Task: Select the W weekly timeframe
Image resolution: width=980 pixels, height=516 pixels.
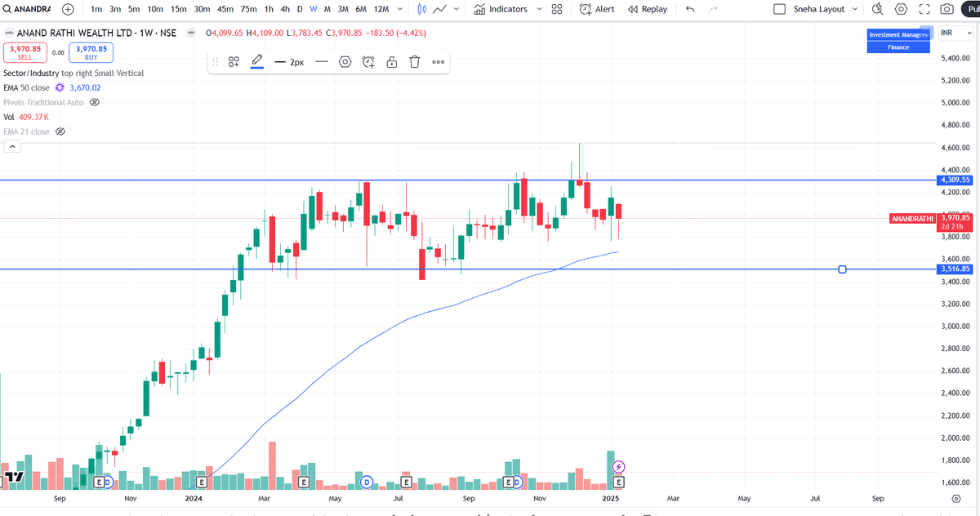Action: (312, 9)
